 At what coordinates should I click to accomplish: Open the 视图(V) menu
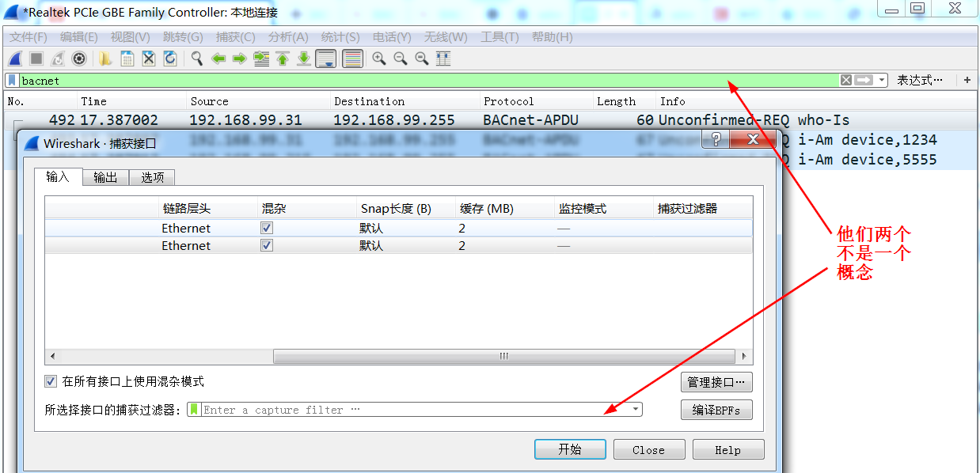(130, 37)
